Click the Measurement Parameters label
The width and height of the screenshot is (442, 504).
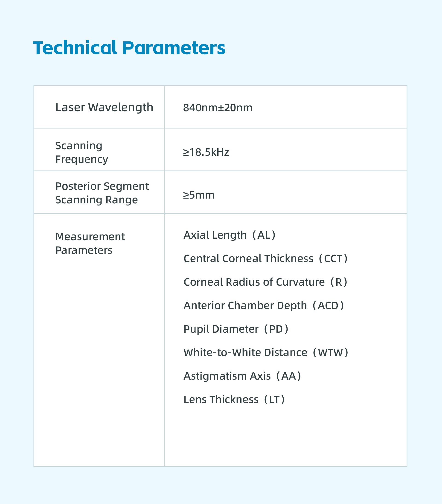pyautogui.click(x=90, y=243)
